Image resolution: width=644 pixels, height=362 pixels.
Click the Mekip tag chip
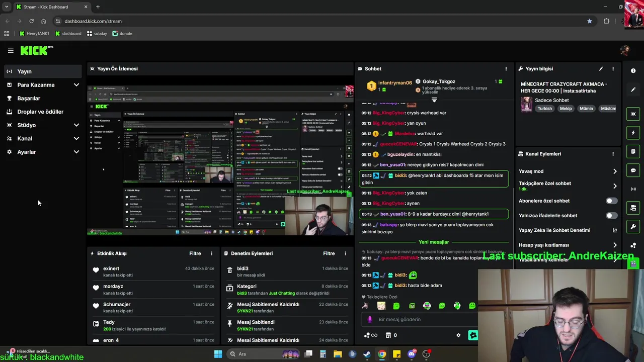566,108
